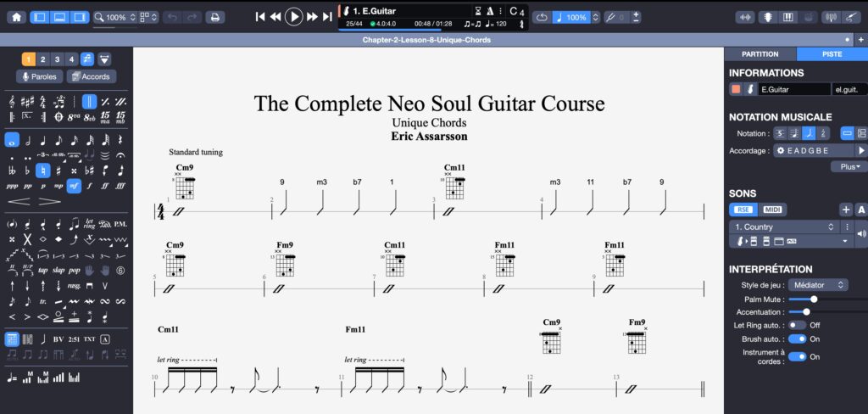Disable the Brush auto. switch
Viewport: 868px width, 414px height.
click(797, 340)
